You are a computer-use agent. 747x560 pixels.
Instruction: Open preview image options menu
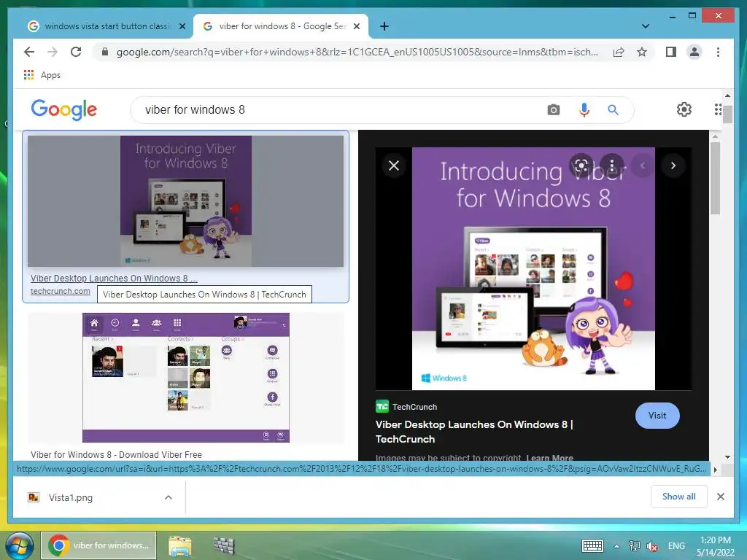coord(612,166)
